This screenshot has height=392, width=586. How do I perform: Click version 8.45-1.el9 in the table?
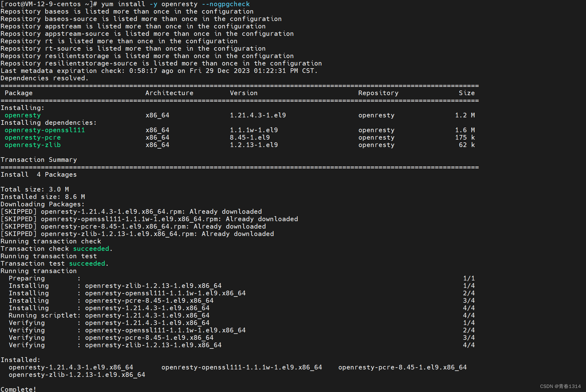(250, 137)
